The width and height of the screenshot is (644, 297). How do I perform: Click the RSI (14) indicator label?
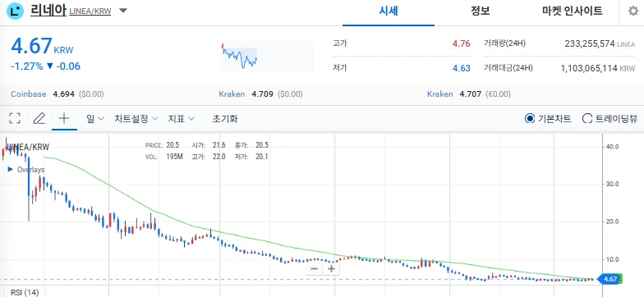tap(25, 292)
